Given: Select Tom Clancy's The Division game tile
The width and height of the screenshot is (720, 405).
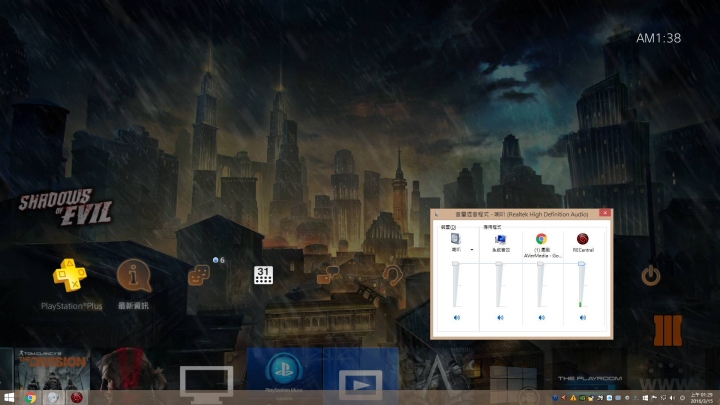Looking at the screenshot, I should pyautogui.click(x=52, y=370).
